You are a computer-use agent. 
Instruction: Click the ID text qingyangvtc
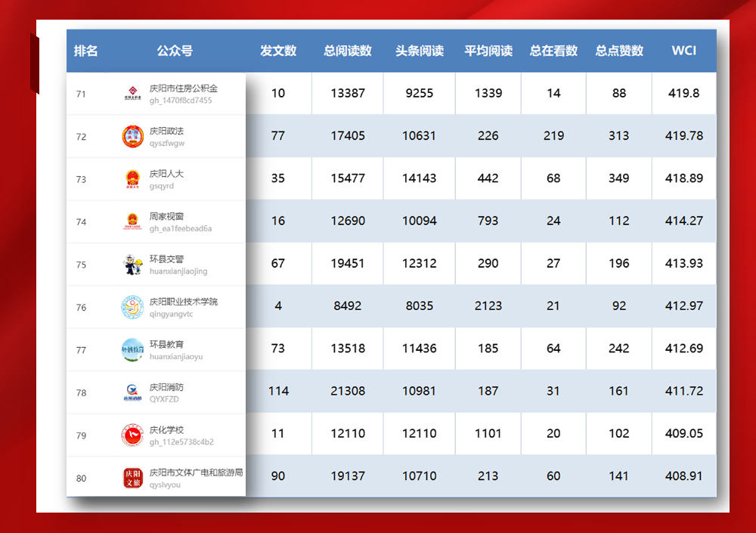click(x=171, y=314)
